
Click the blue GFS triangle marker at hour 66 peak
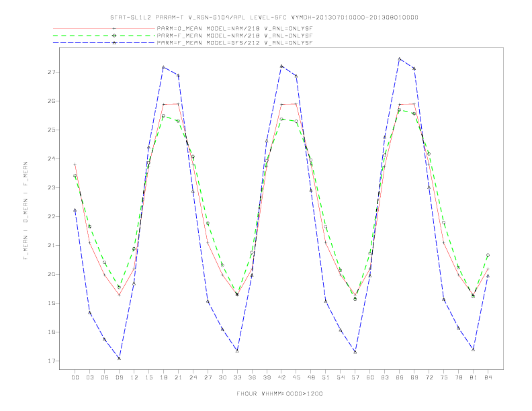point(400,58)
